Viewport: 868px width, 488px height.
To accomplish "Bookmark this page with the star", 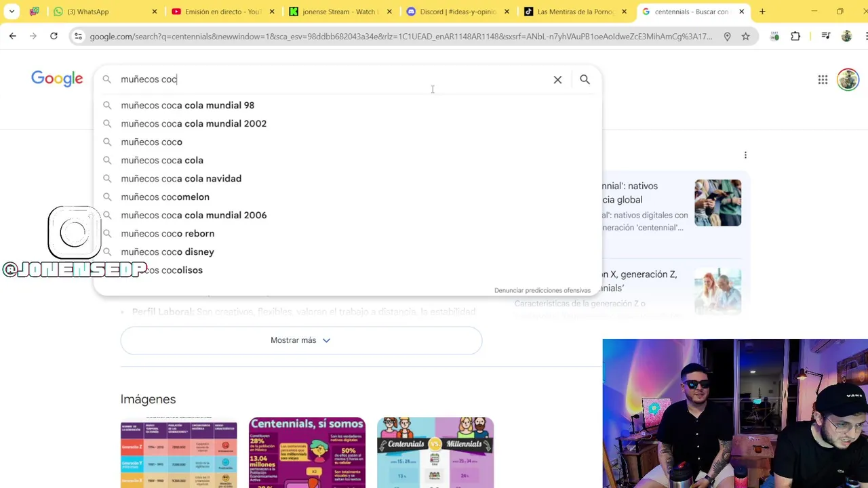I will coord(746,37).
